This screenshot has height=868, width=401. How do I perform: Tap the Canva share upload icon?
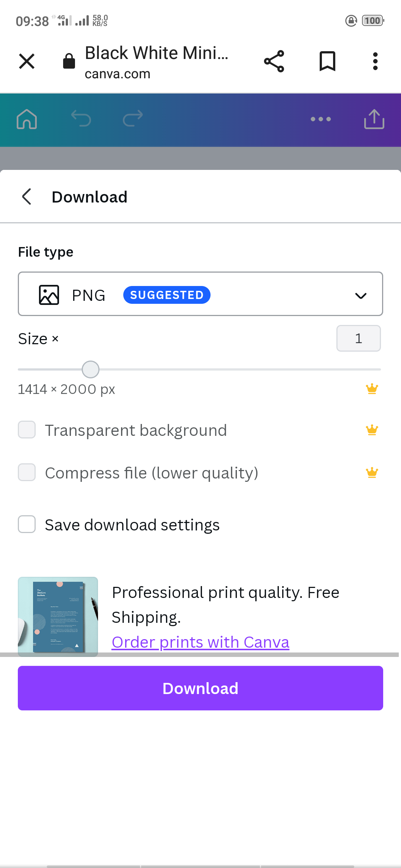374,119
